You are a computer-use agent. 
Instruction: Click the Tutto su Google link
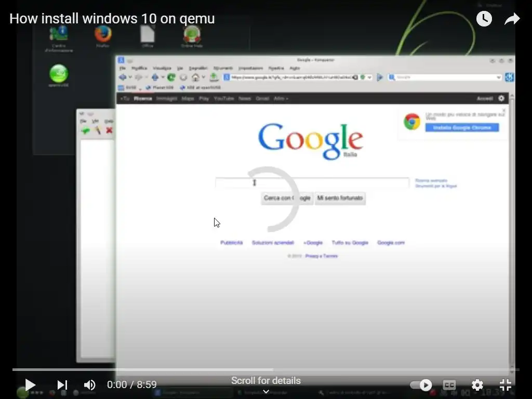coord(350,243)
